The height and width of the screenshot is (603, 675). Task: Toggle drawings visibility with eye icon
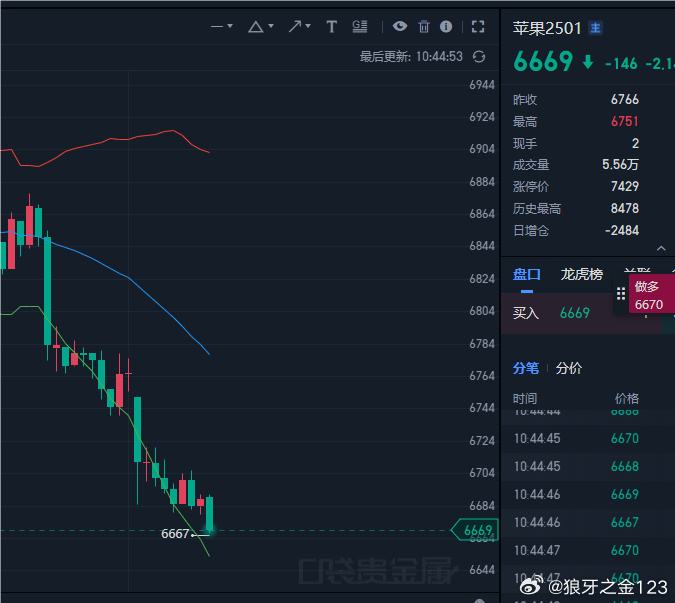coord(400,26)
